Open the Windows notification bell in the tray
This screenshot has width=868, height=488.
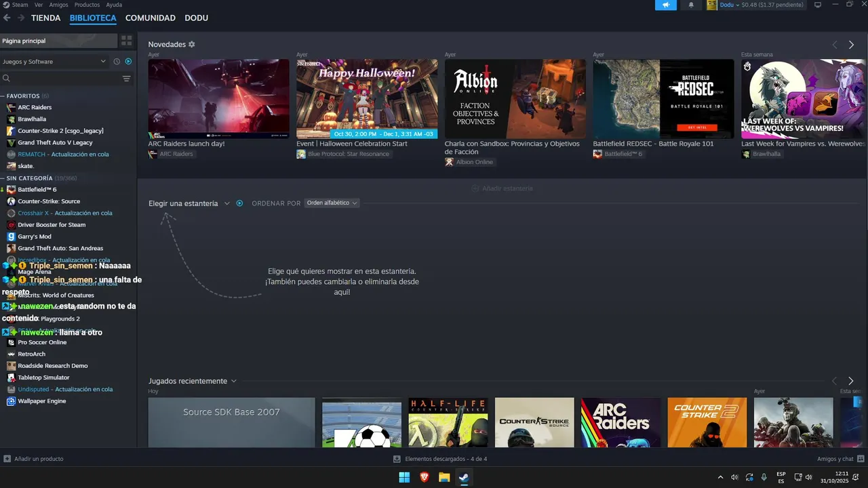(856, 477)
